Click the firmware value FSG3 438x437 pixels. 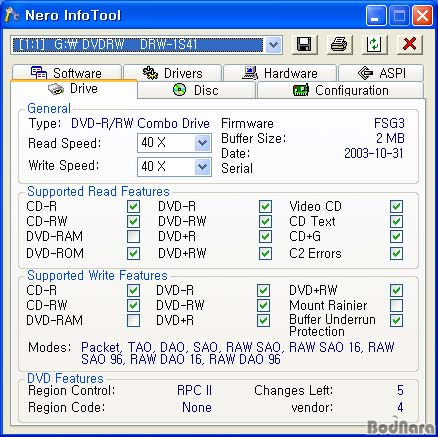click(389, 123)
